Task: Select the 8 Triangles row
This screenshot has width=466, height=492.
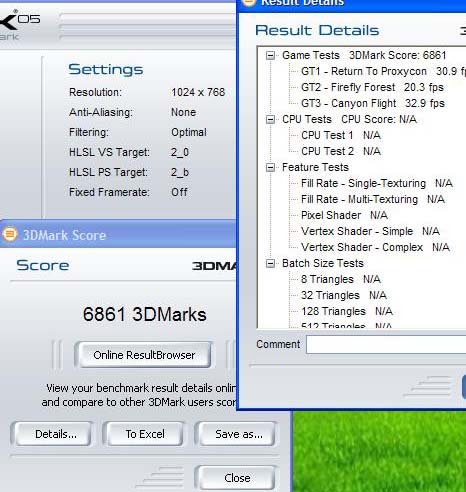Action: [340, 279]
